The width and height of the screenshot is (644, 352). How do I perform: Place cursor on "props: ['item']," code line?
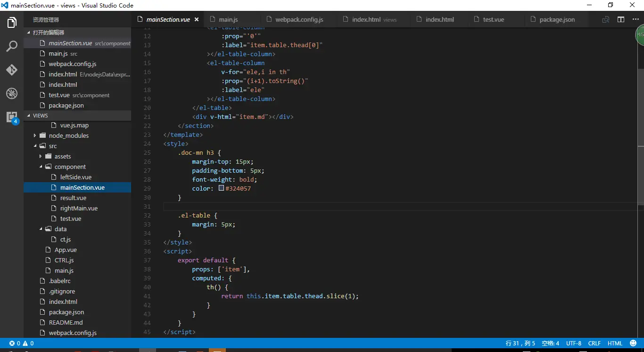pos(221,269)
